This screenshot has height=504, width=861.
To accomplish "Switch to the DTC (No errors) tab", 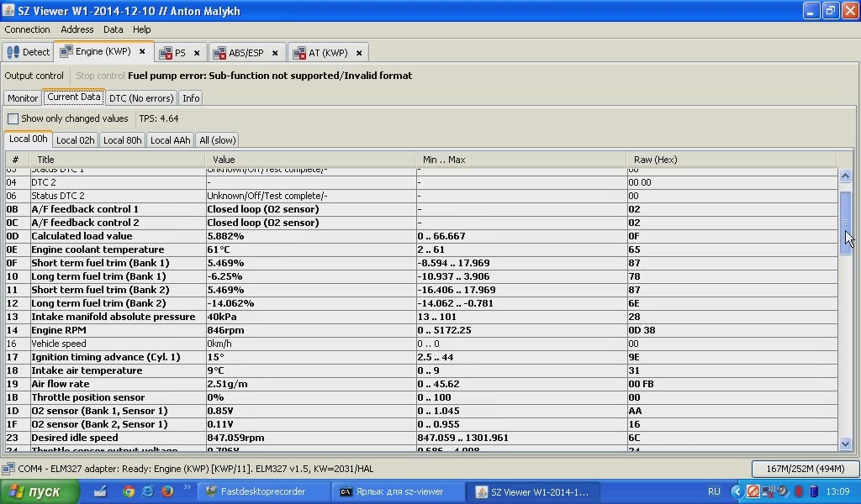I will 141,98.
